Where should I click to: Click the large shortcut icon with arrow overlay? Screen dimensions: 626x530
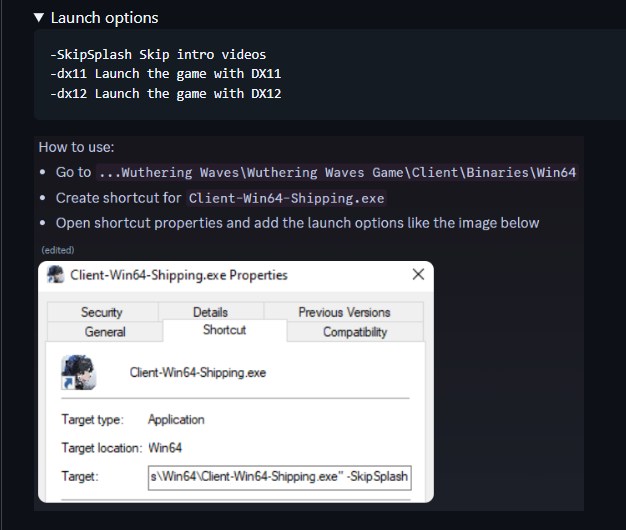tap(78, 372)
